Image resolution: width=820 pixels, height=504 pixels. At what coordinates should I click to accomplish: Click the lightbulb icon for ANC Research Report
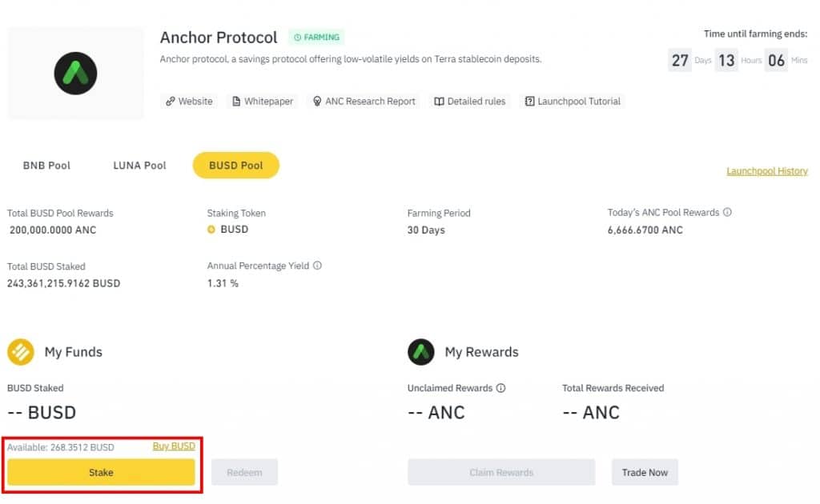(317, 102)
